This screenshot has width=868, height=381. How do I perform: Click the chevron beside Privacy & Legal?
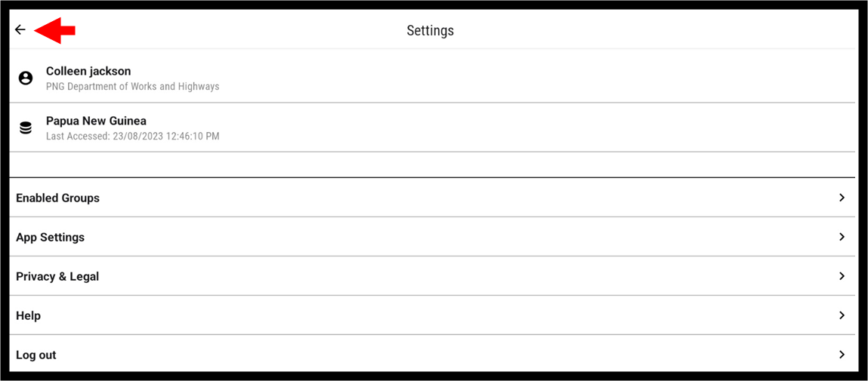(842, 276)
